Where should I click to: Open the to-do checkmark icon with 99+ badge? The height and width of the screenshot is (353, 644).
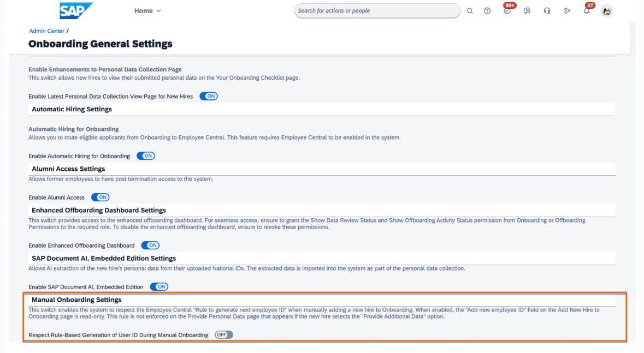click(x=508, y=10)
